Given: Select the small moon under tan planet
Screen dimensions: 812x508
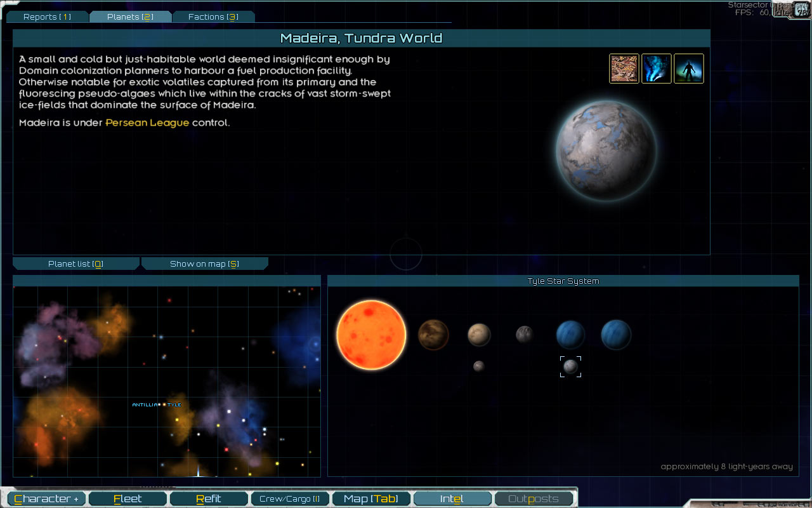Looking at the screenshot, I should click(479, 366).
